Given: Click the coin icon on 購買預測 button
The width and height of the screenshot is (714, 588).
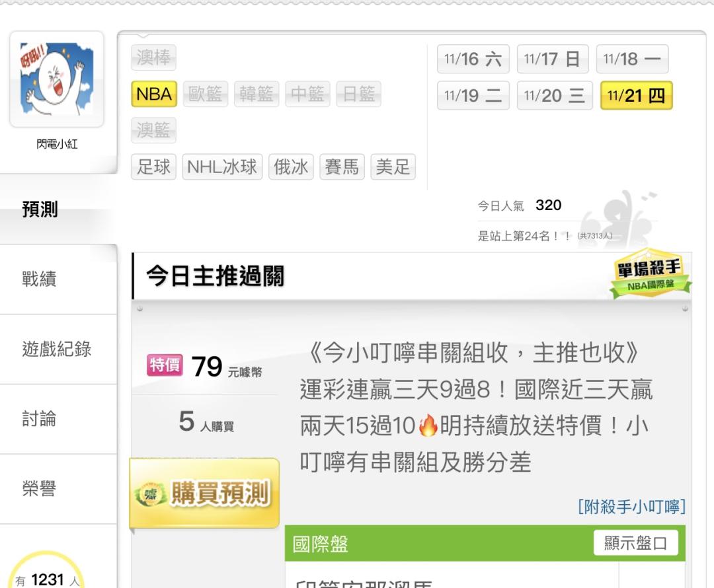Looking at the screenshot, I should tap(151, 494).
